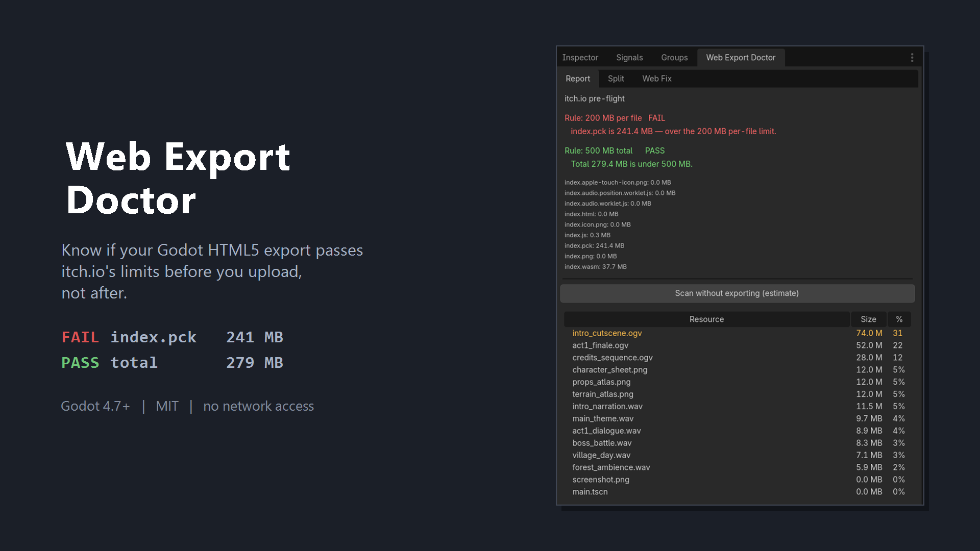Click the 'MIT' license text

(167, 406)
